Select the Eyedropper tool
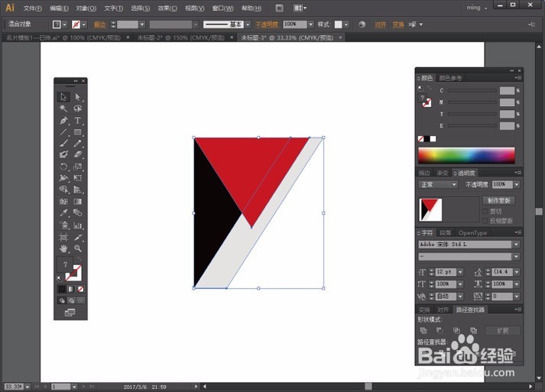This screenshot has width=545, height=392. (63, 212)
